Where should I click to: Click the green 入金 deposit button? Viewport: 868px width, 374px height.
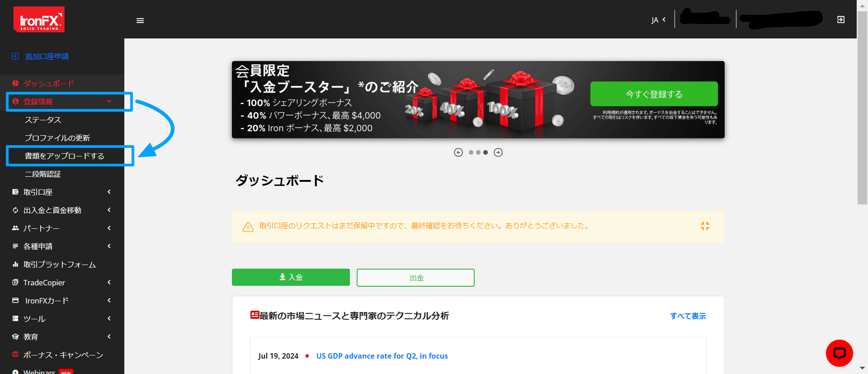(291, 277)
